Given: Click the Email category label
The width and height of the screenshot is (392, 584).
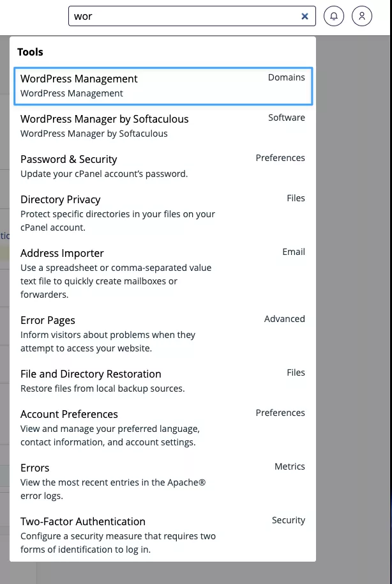Looking at the screenshot, I should 294,252.
